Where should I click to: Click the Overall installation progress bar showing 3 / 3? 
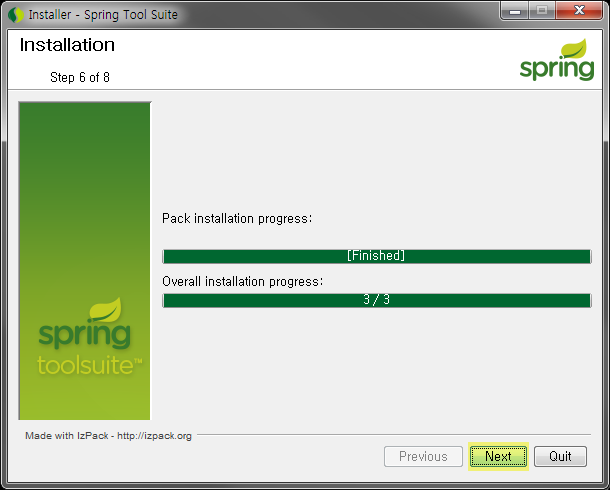pos(377,300)
